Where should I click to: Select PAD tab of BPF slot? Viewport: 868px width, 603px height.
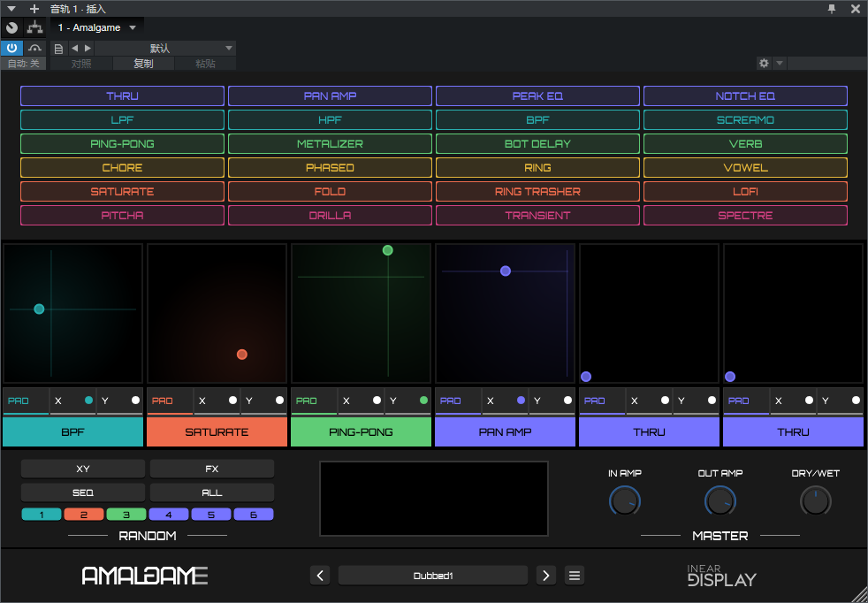coord(26,401)
